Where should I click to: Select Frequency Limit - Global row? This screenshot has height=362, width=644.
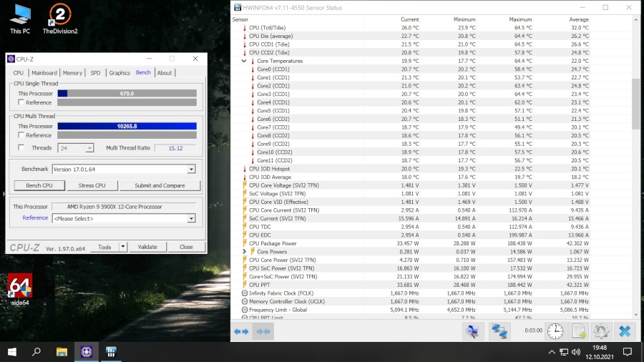tap(411, 310)
